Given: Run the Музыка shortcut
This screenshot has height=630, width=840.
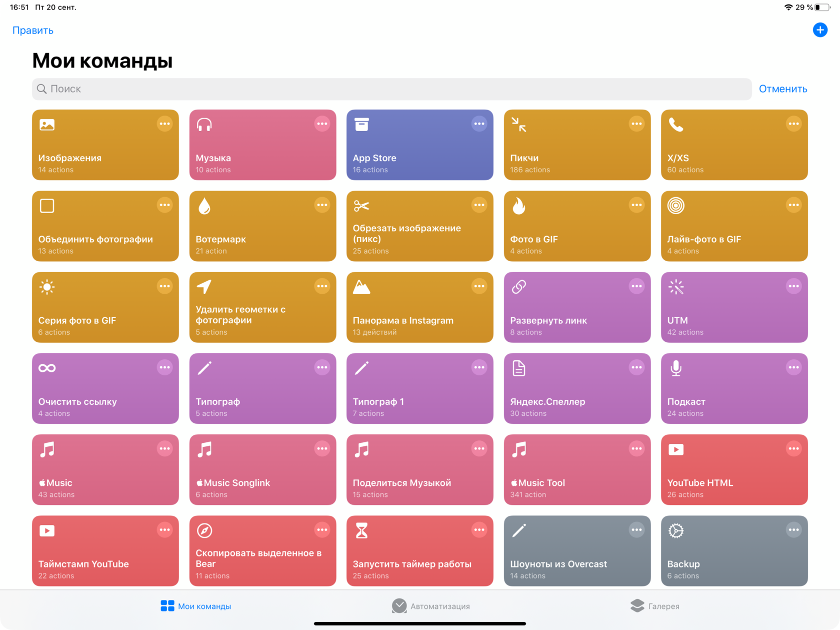Looking at the screenshot, I should (262, 145).
